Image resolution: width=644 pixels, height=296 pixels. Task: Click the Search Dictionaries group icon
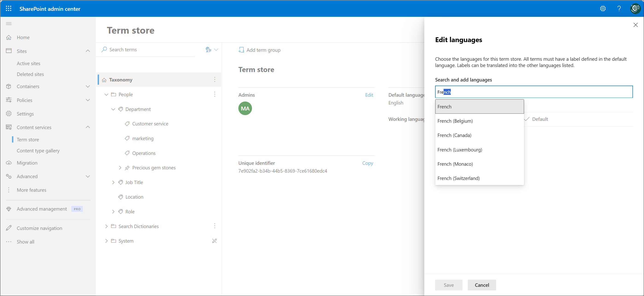click(114, 226)
